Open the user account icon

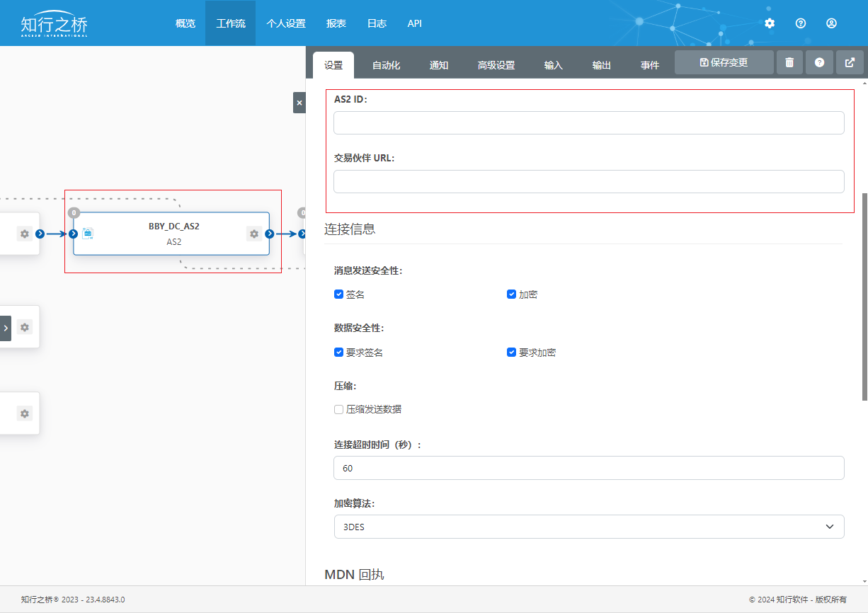[x=831, y=23]
